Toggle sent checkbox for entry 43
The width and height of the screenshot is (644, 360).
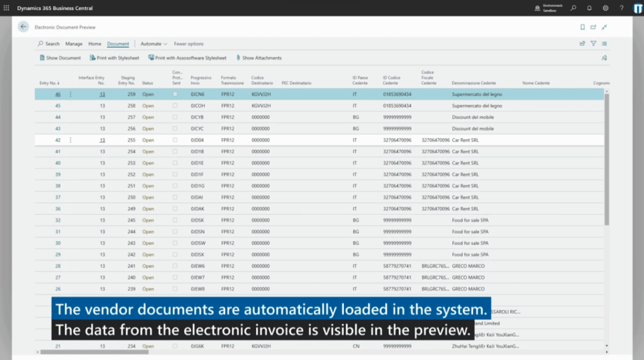click(x=175, y=129)
